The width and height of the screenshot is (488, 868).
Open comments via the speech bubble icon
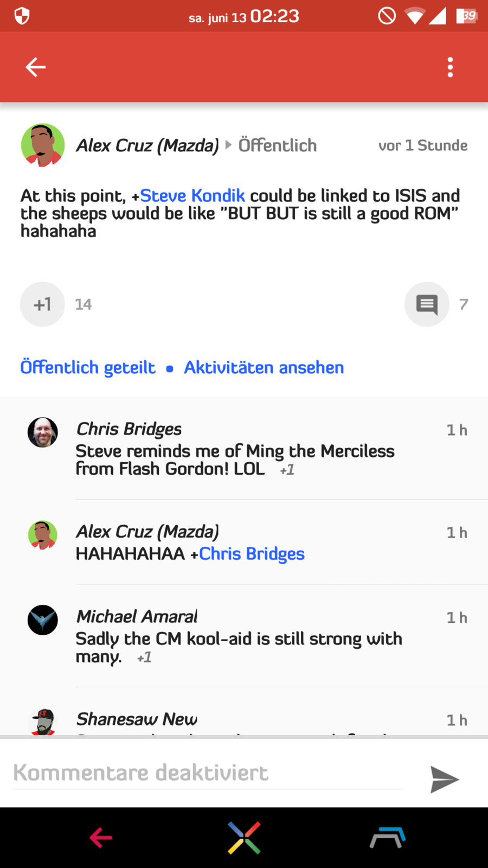(x=427, y=304)
